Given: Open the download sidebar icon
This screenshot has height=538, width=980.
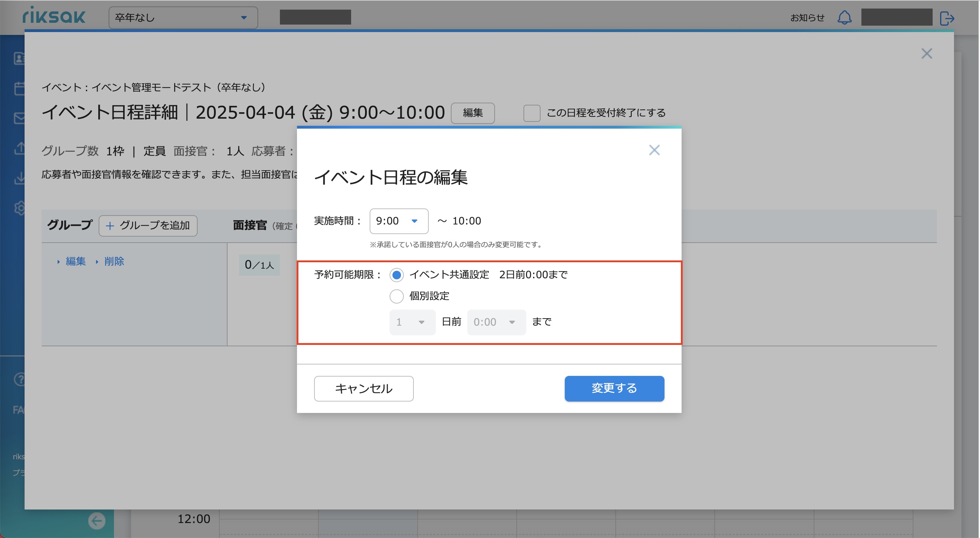Looking at the screenshot, I should 19,178.
